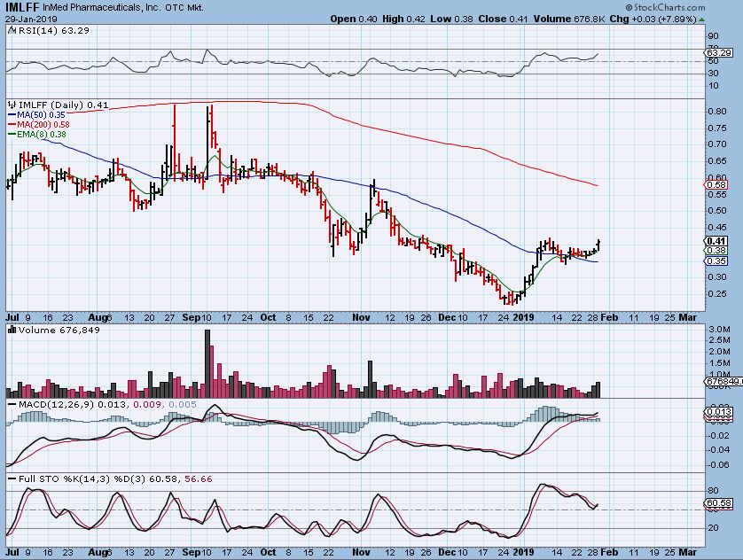Click the red MA(200) legend line swatch
The height and width of the screenshot is (560, 743).
(12, 125)
